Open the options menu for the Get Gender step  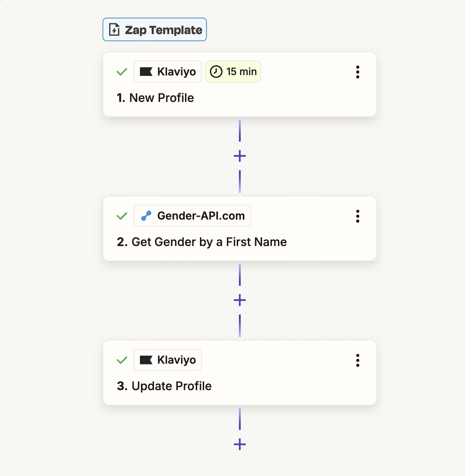pyautogui.click(x=357, y=216)
